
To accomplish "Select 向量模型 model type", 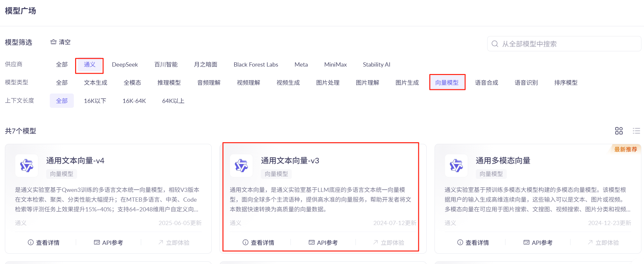I will [x=447, y=82].
